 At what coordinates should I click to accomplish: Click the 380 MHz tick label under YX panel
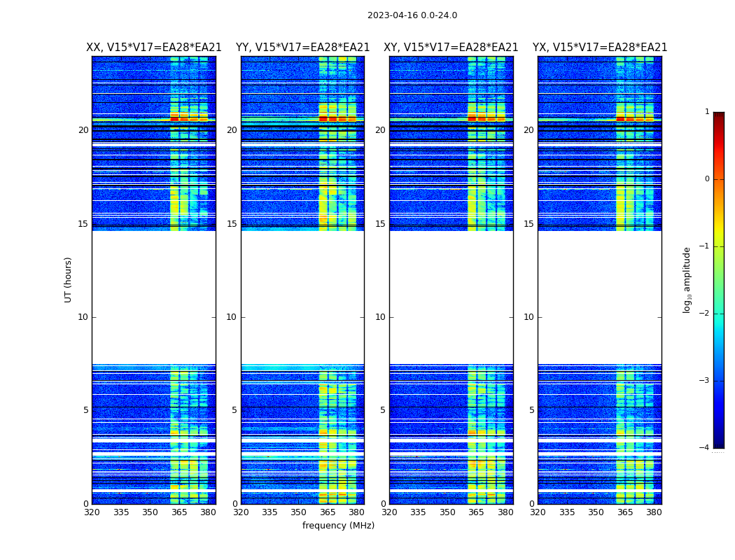tap(654, 512)
